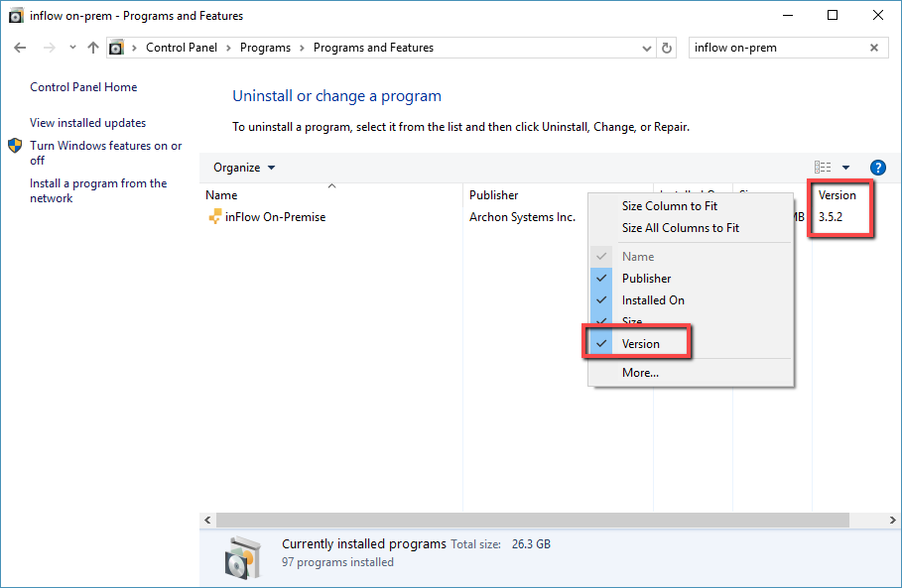Open recent locations dropdown arrow
Image resolution: width=902 pixels, height=588 pixels.
click(72, 48)
